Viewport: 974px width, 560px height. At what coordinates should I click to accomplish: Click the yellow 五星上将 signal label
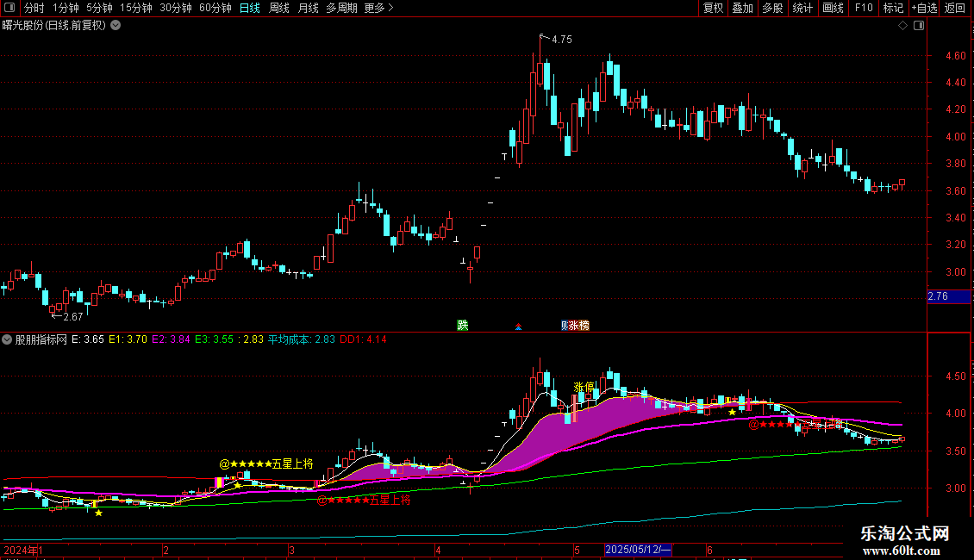click(266, 464)
